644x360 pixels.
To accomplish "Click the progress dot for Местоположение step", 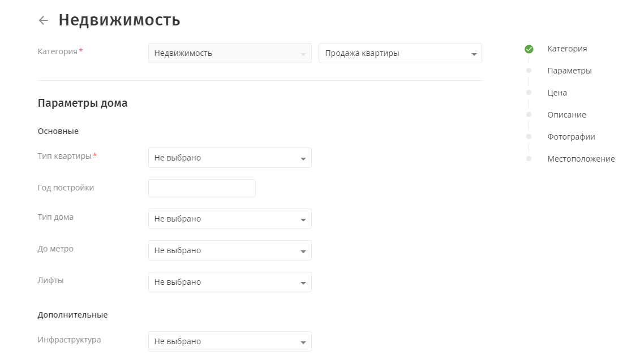I will 529,159.
